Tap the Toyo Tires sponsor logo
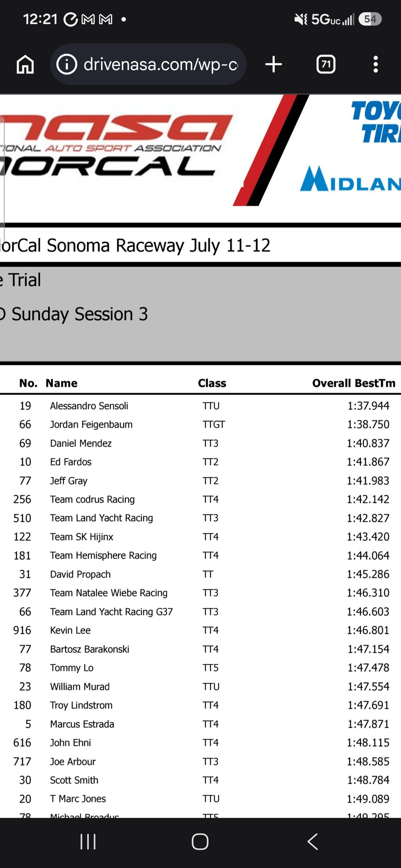Image resolution: width=401 pixels, height=868 pixels. pos(376,122)
